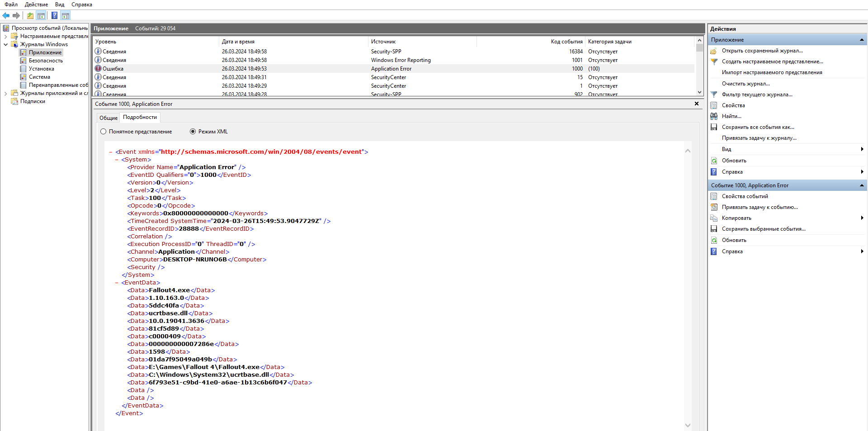Image resolution: width=868 pixels, height=431 pixels.
Task: Collapse the Application actions section
Action: (862, 40)
